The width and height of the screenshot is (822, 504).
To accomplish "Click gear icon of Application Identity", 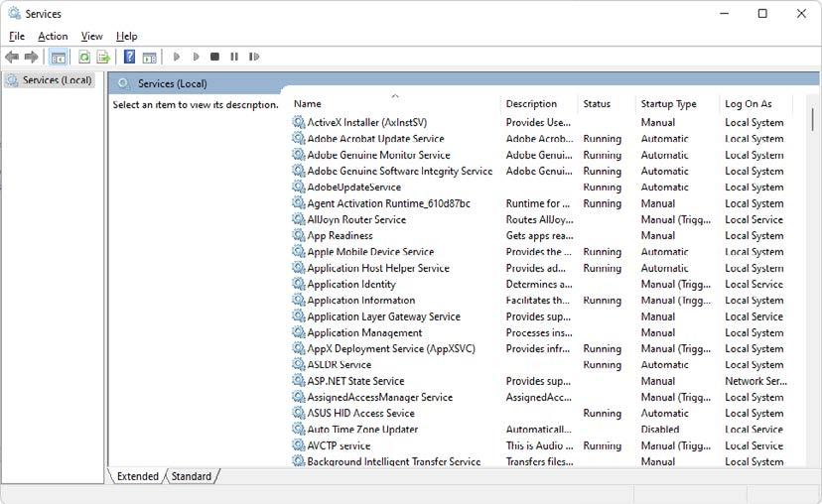I will click(x=299, y=284).
